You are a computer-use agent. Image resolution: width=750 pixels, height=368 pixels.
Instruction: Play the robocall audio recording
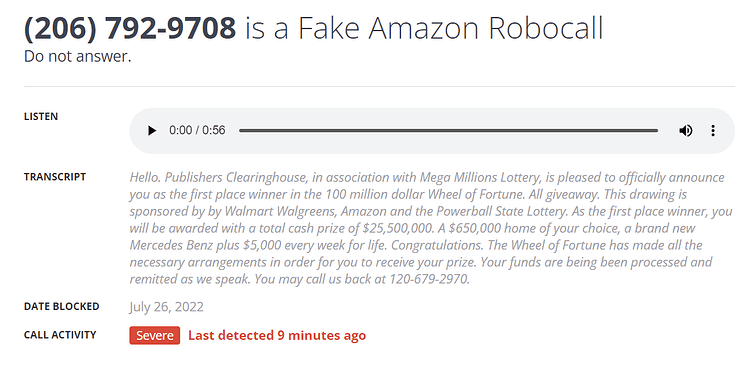point(152,131)
